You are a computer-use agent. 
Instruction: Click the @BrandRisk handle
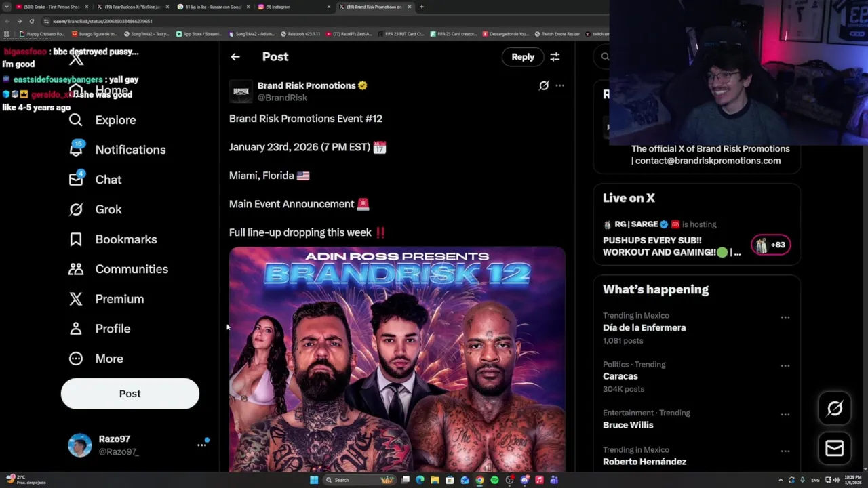(282, 98)
